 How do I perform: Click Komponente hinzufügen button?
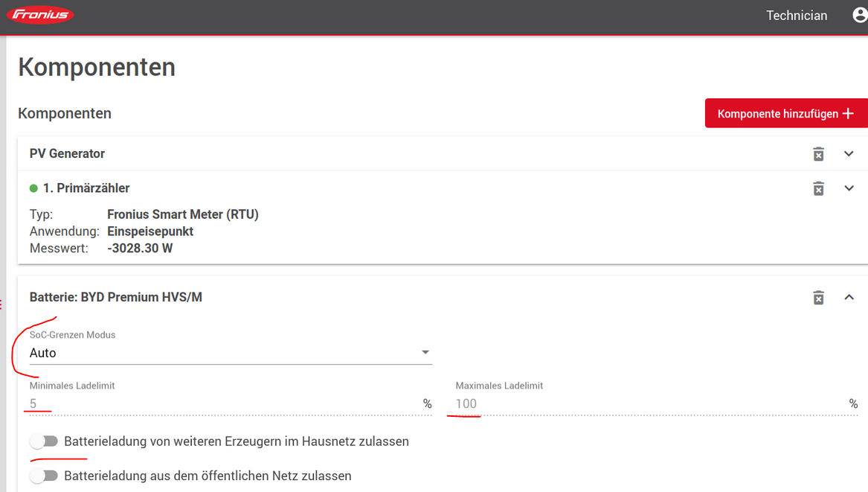(786, 114)
